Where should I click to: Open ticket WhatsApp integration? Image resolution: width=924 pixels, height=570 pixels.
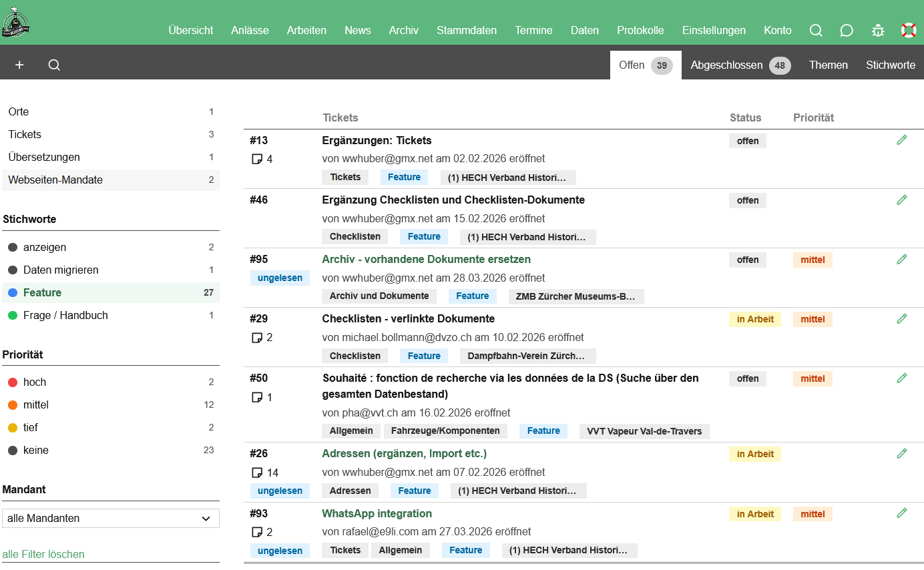pyautogui.click(x=377, y=513)
